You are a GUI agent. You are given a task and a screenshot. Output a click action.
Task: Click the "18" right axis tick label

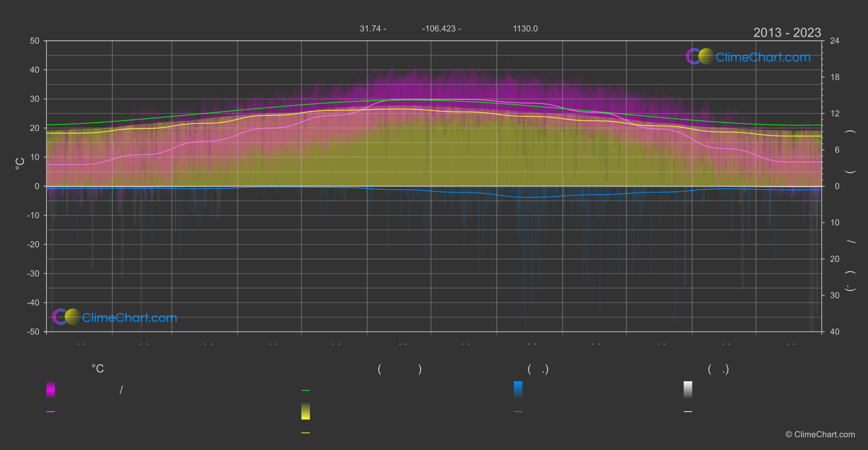(835, 77)
